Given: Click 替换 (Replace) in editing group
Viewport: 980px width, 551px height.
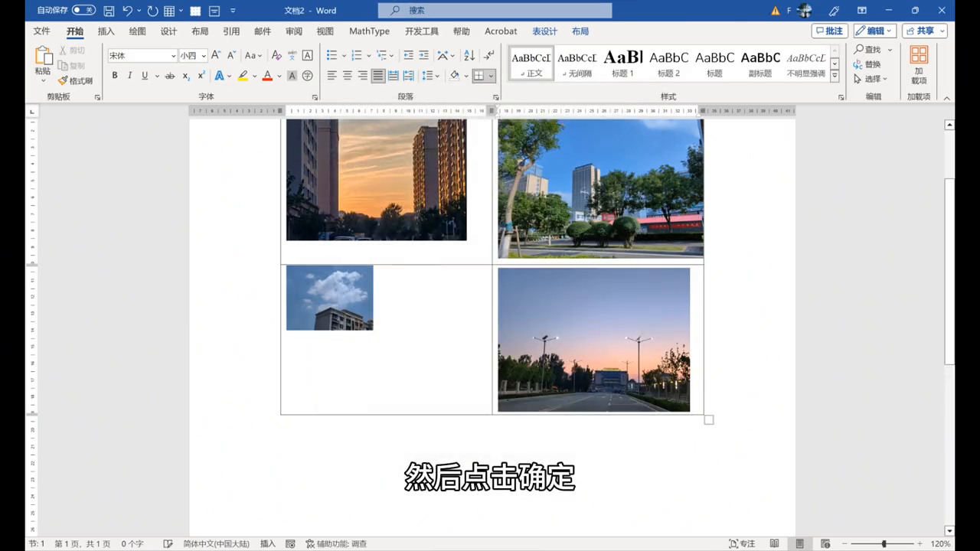Looking at the screenshot, I should coord(867,64).
